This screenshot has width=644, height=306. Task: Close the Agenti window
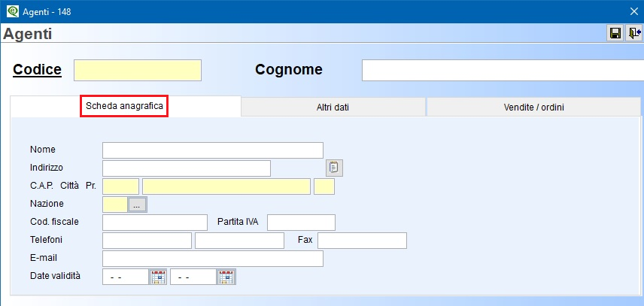633,11
